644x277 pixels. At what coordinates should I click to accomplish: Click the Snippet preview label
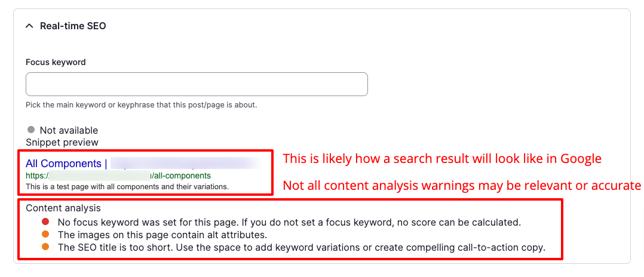tap(62, 142)
